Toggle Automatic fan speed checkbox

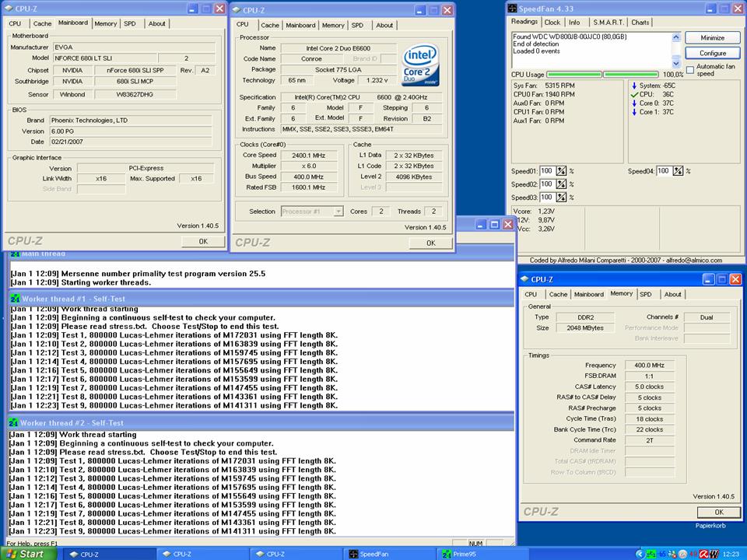tap(690, 70)
